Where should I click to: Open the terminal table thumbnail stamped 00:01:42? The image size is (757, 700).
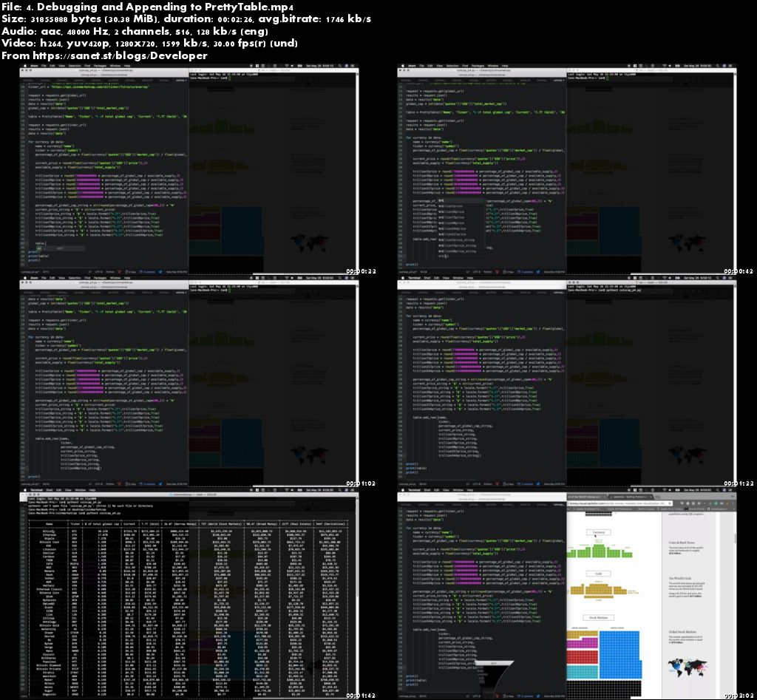pyautogui.click(x=189, y=594)
